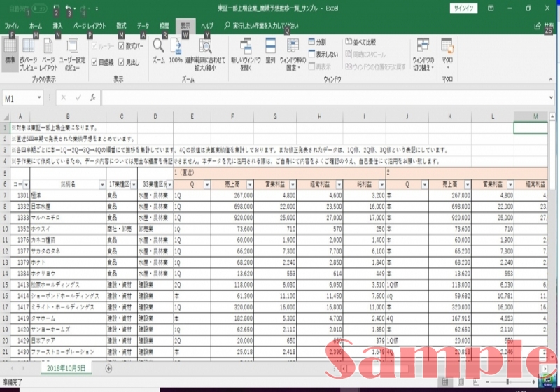560x392 pixels.
Task: Open the Macros (マクロ) button
Action: pos(447,54)
